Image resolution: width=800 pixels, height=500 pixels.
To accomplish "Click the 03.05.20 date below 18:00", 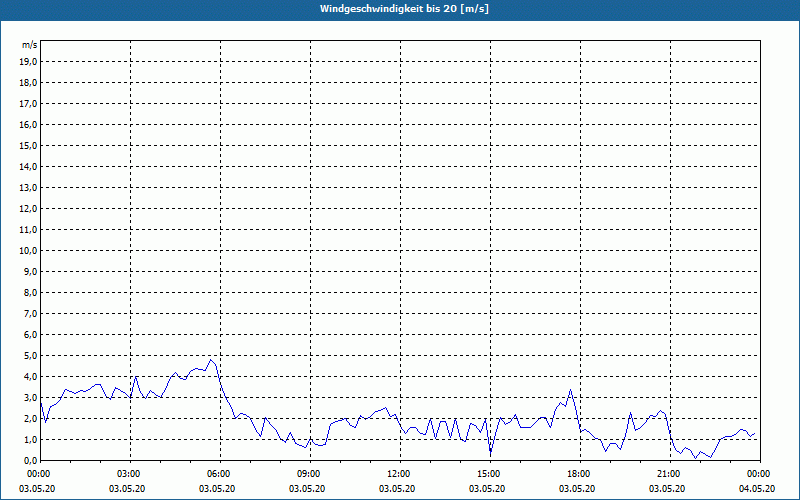I will pos(577,489).
